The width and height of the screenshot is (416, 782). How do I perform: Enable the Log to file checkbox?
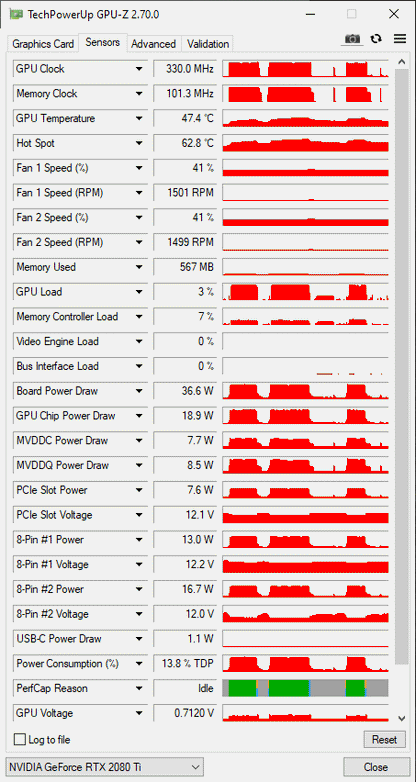pyautogui.click(x=19, y=739)
